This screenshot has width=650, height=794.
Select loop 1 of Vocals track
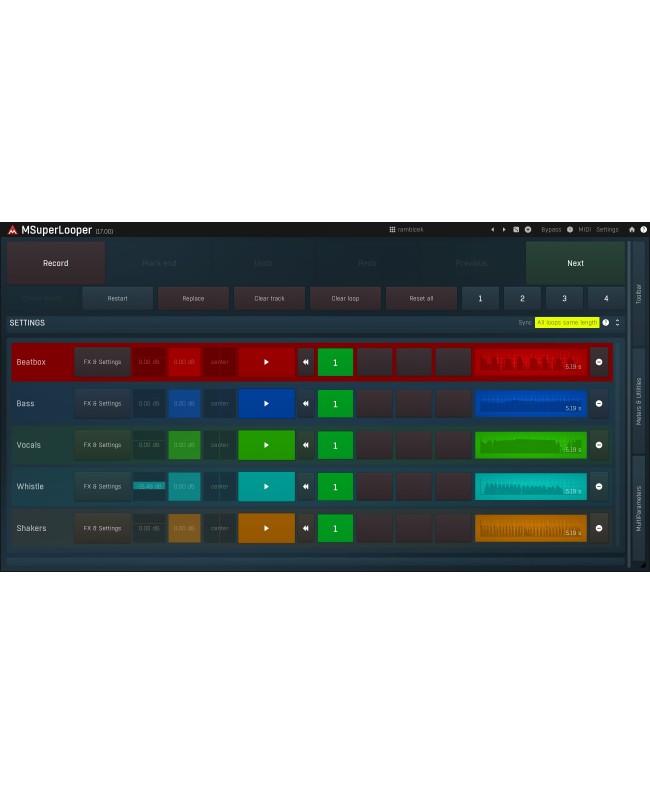335,445
